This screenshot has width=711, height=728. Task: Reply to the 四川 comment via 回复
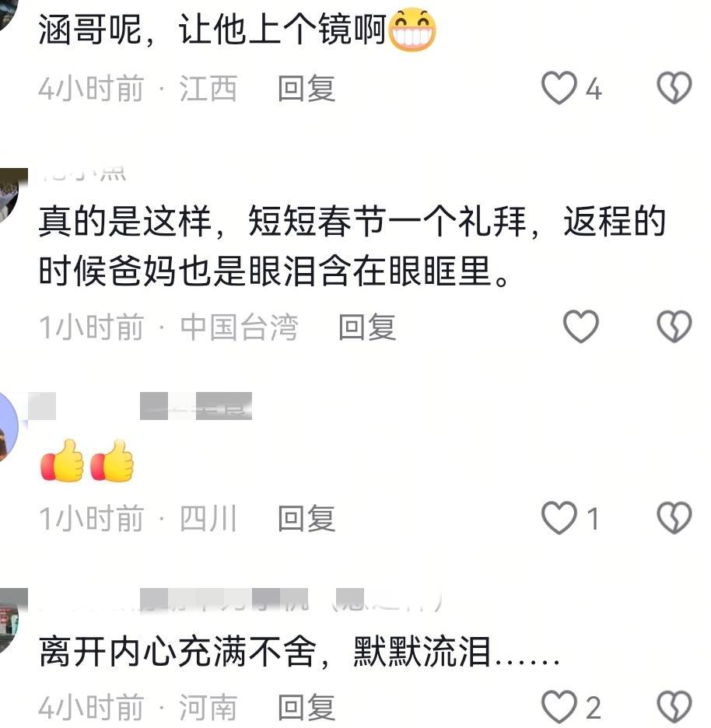pos(306,518)
